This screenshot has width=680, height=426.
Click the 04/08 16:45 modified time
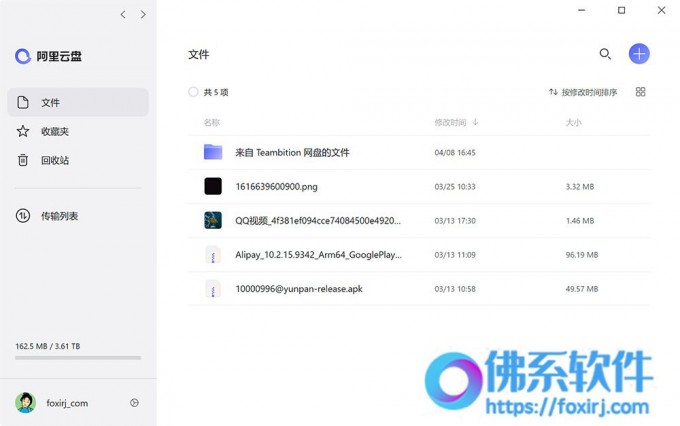[455, 153]
